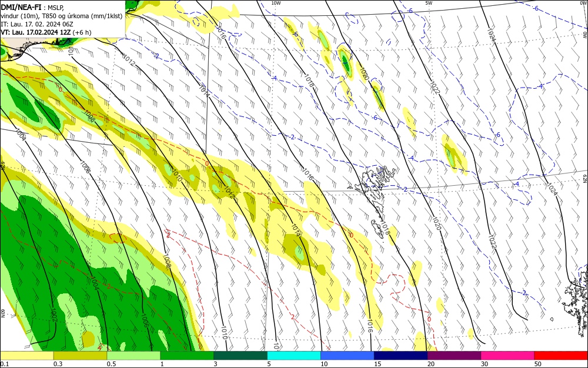588x368 pixels.
Task: Click the cyan 5–10 legend block
Action: (294, 356)
